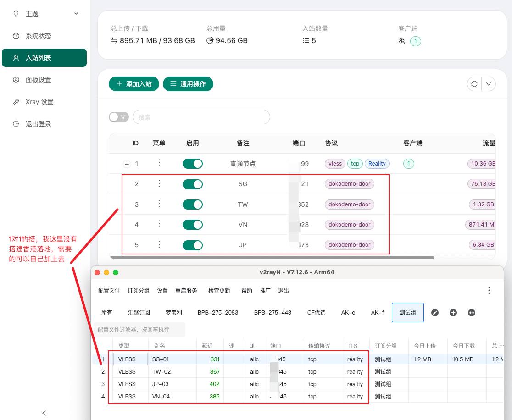This screenshot has height=420, width=512.
Task: Expand row 1 details with plus icon
Action: point(127,164)
